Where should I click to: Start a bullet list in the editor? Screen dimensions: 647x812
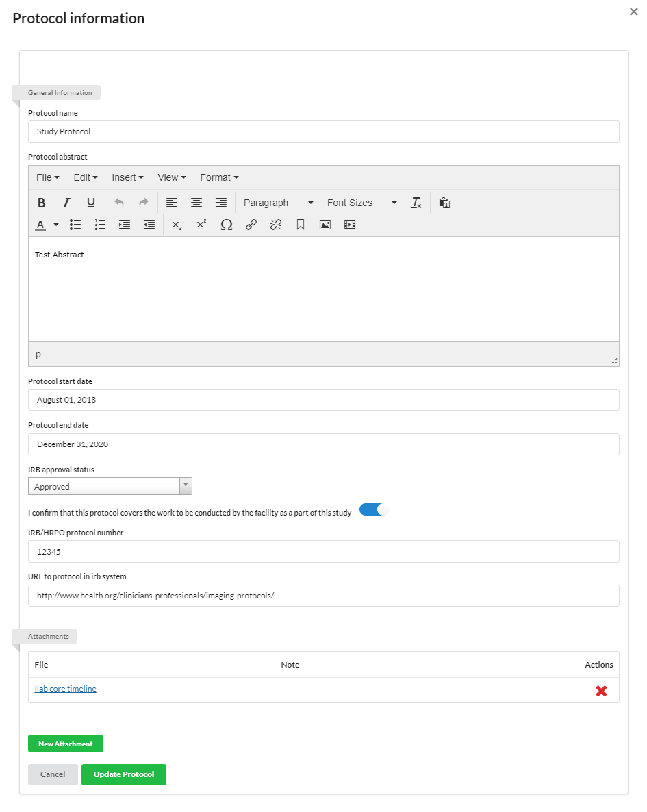[75, 225]
